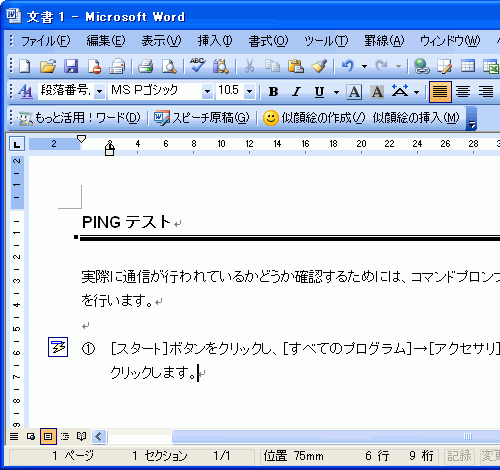Viewport: 500px width, 470px height.
Task: Click スピーチ原稿(G) button
Action: [x=202, y=118]
